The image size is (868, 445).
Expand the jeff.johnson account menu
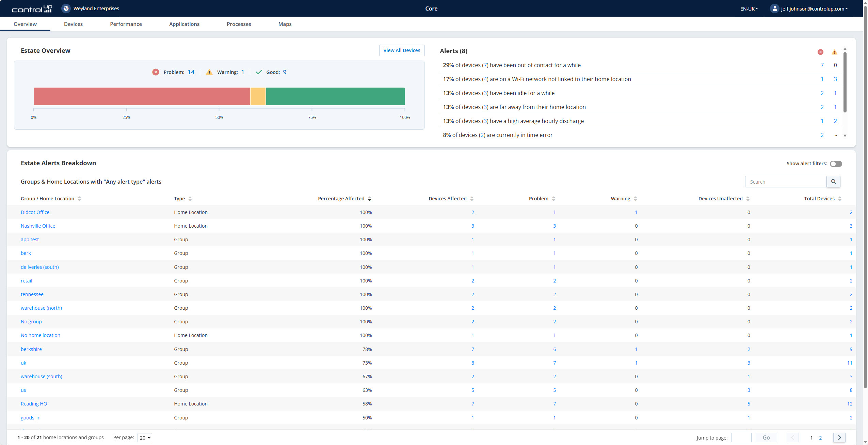814,9
